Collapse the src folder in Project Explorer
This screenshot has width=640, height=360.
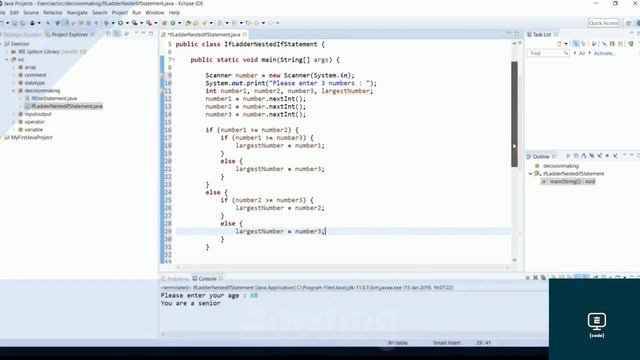pos(7,60)
